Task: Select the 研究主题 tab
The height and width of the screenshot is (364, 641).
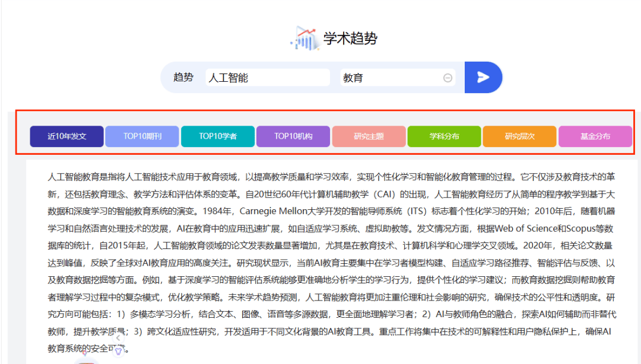Action: click(369, 136)
